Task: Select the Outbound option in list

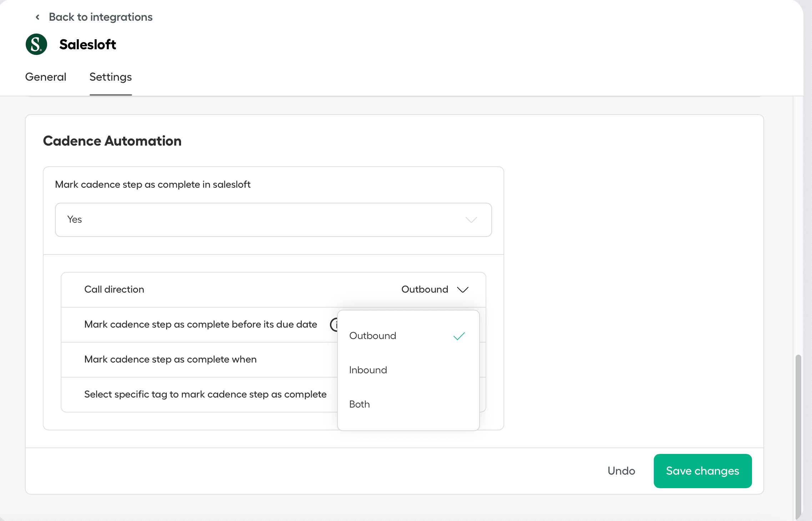Action: (372, 336)
